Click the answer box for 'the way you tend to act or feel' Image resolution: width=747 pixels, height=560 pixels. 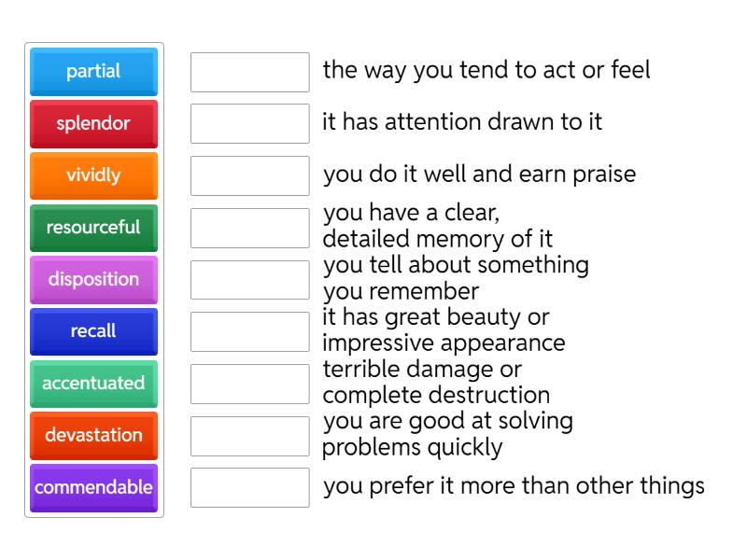[249, 72]
